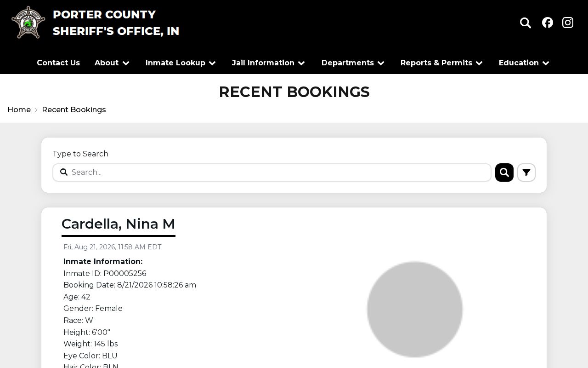The height and width of the screenshot is (368, 588).
Task: Visit the Sheriff's Facebook page icon
Action: [x=548, y=23]
